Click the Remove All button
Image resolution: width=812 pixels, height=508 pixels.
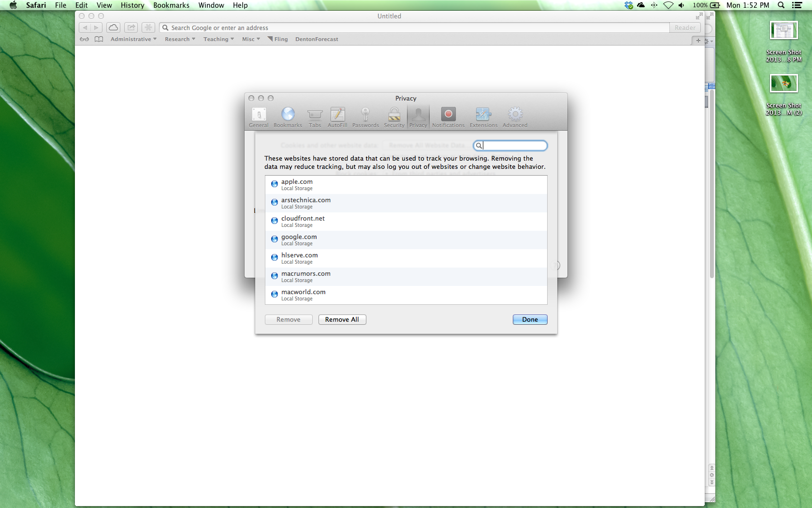coord(342,320)
